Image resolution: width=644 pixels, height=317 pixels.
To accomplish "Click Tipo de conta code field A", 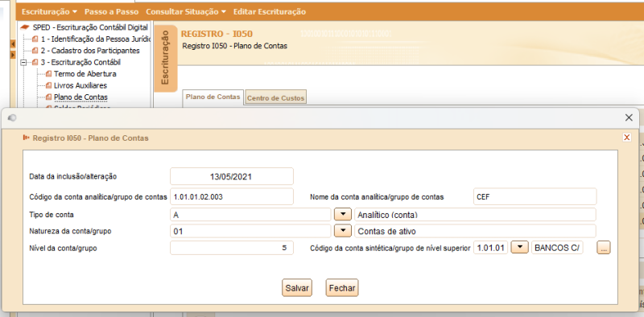I will [x=250, y=214].
